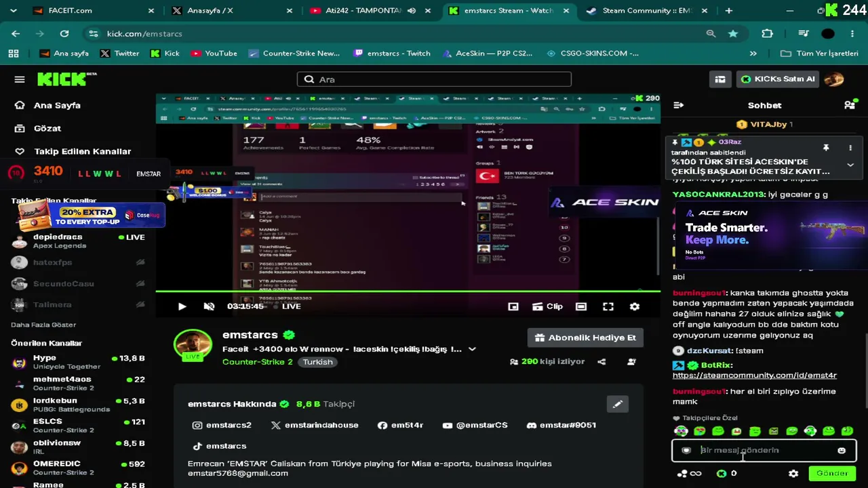Viewport: 868px width, 488px height.
Task: Open depiedracs live channel
Action: pos(78,241)
